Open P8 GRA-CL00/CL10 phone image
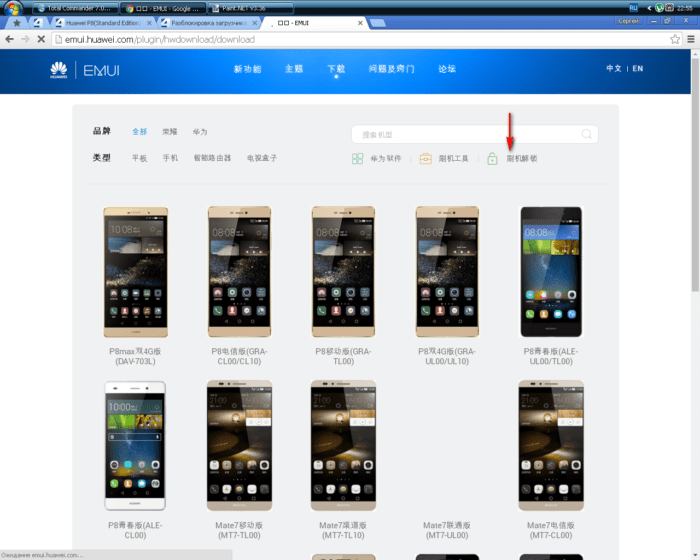 239,272
